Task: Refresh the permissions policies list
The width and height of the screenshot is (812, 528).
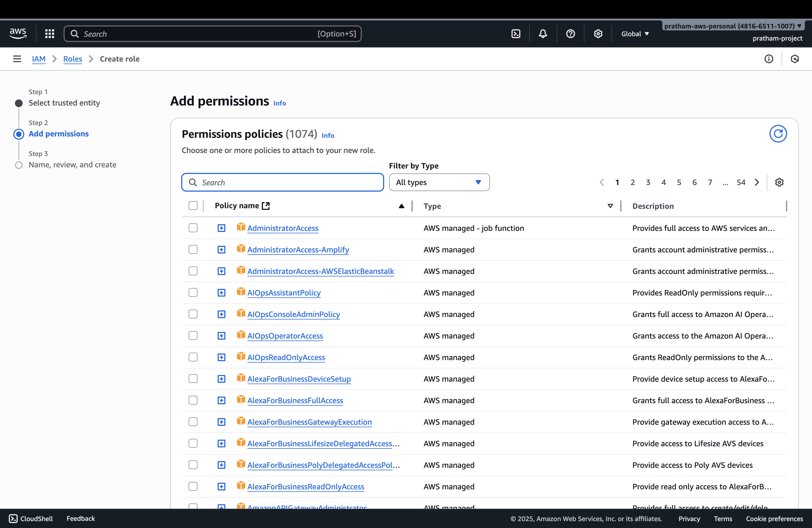Action: pyautogui.click(x=778, y=133)
